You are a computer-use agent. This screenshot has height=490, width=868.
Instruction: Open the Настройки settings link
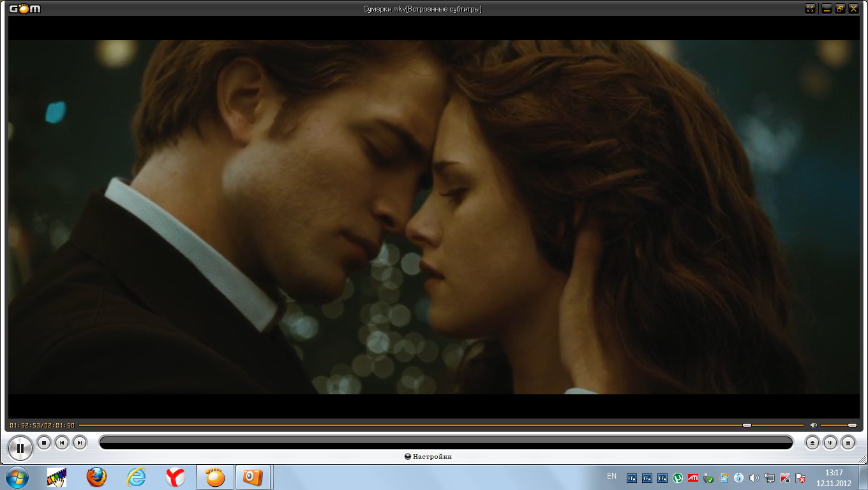pos(428,457)
